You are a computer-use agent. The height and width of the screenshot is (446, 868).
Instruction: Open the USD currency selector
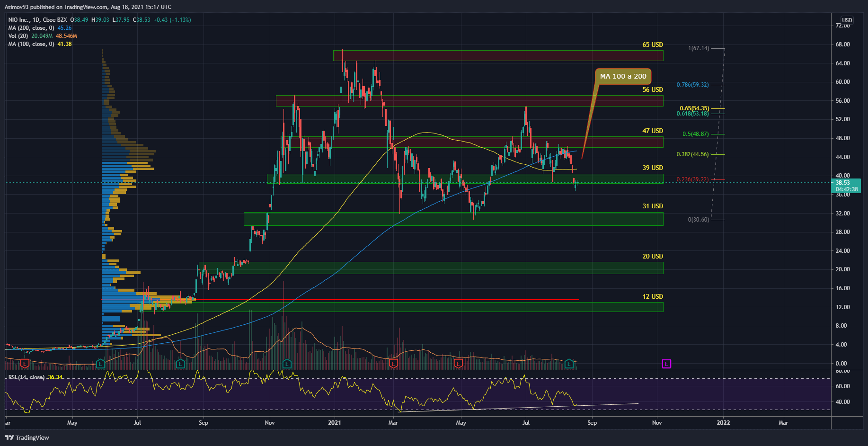847,20
